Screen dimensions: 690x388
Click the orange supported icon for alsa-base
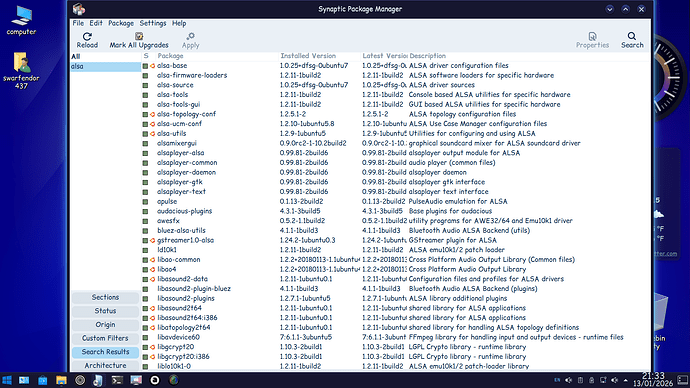pos(152,66)
